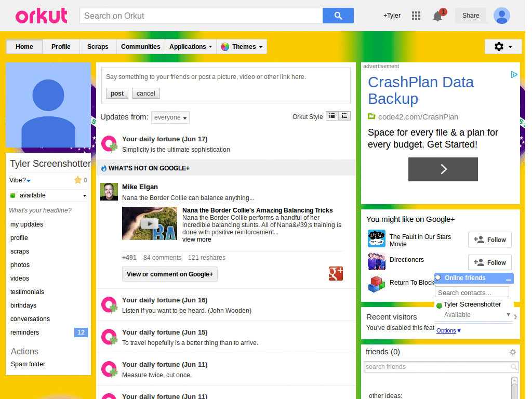532x399 pixels.
Task: Follow Directioners
Action: click(489, 262)
